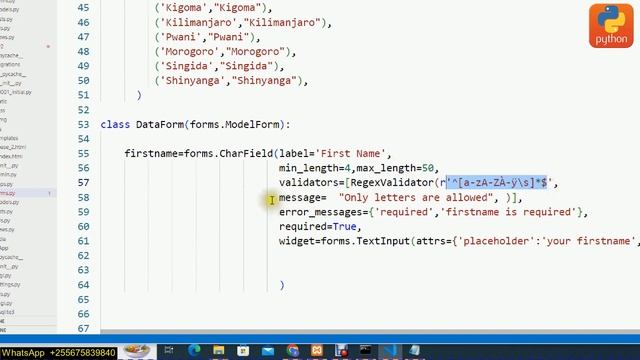640x360 pixels.
Task: Click 'First Name' label string
Action: (350, 153)
